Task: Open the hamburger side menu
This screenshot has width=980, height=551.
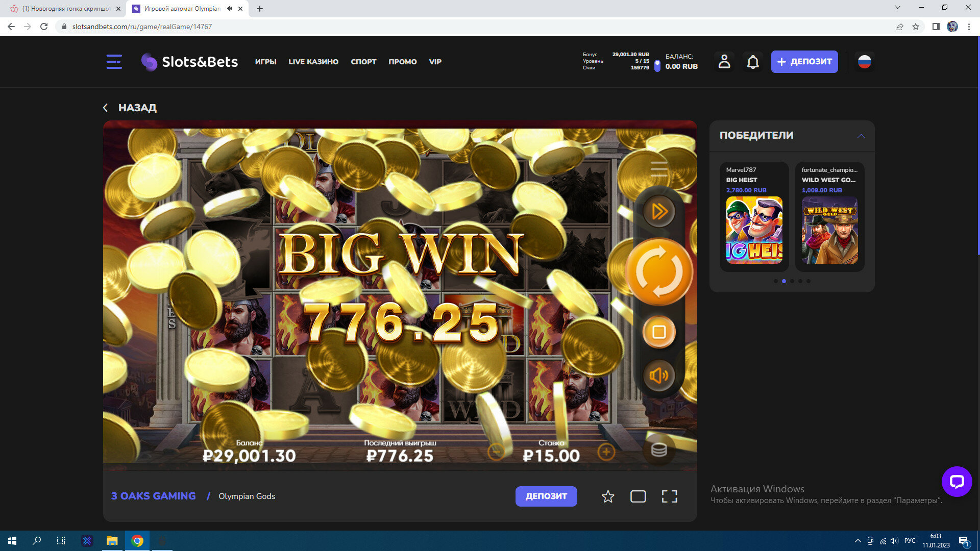Action: pos(114,62)
